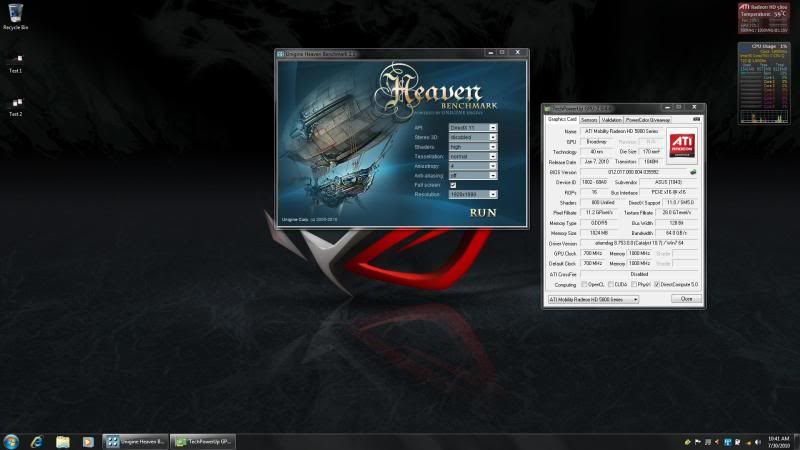
Task: Click the taskbar clock showing the date
Action: (778, 442)
